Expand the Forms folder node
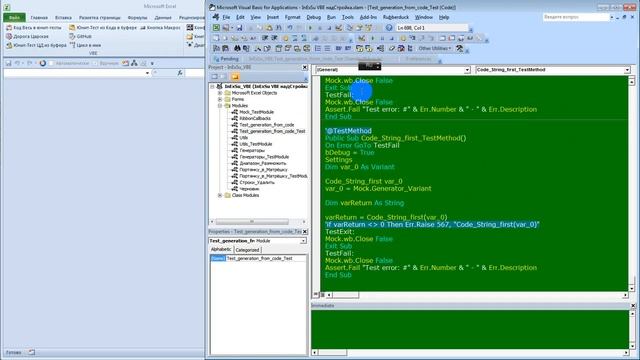The width and height of the screenshot is (640, 360). pos(220,99)
